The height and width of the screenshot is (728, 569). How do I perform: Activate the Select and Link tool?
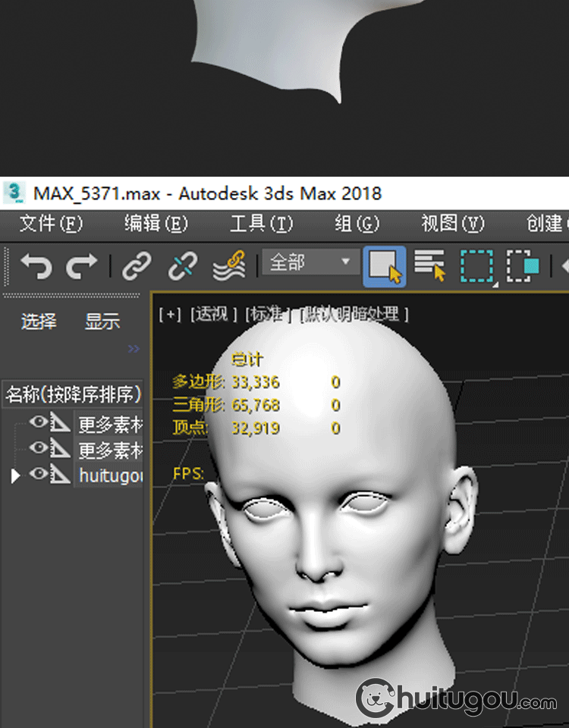tap(137, 266)
